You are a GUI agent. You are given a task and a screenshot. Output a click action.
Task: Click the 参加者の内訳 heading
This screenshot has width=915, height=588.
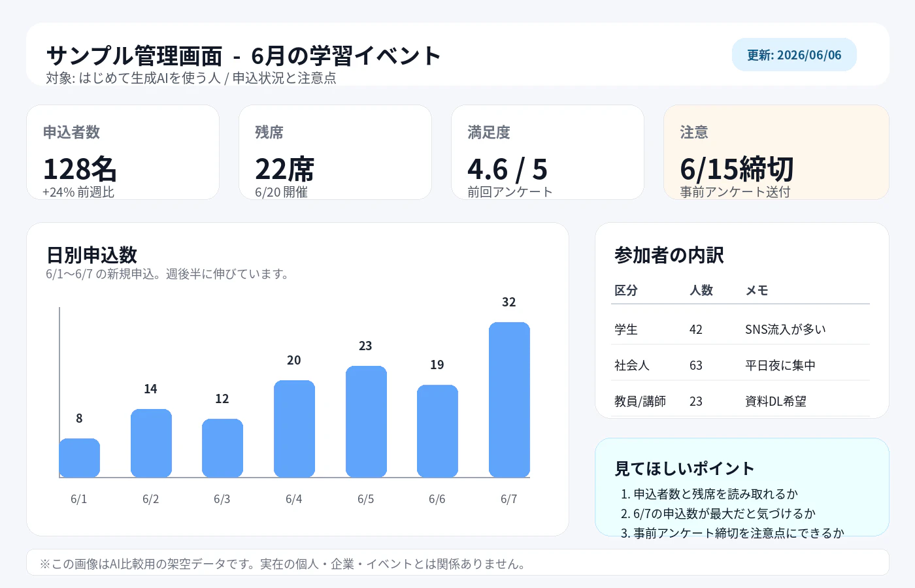click(x=669, y=255)
